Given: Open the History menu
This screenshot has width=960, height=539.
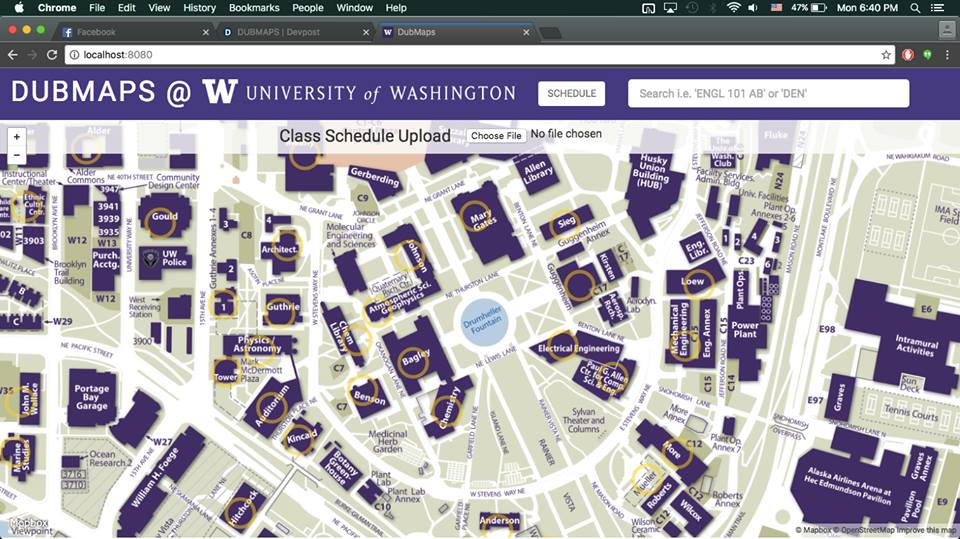Looking at the screenshot, I should [200, 8].
